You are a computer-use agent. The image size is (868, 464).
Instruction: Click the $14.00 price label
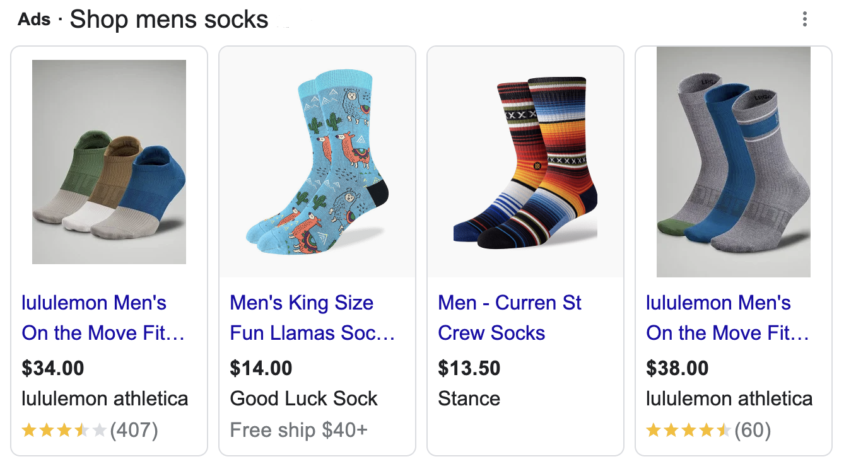[261, 368]
